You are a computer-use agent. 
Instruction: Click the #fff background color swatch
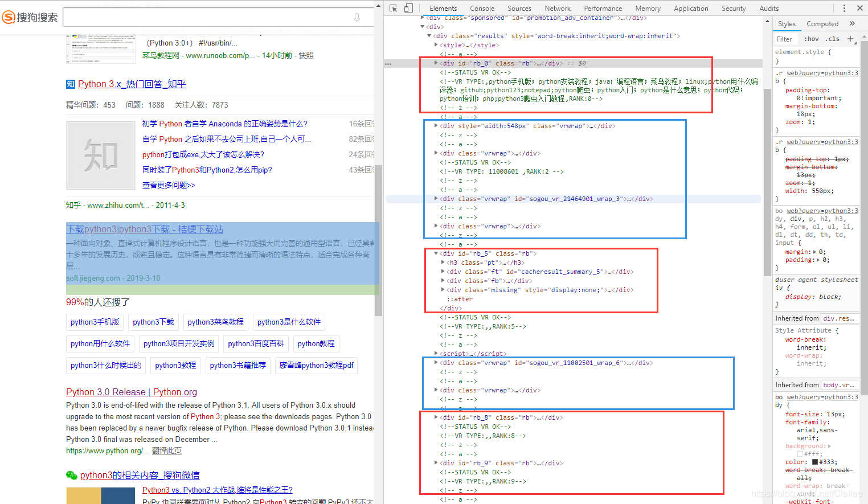click(800, 454)
